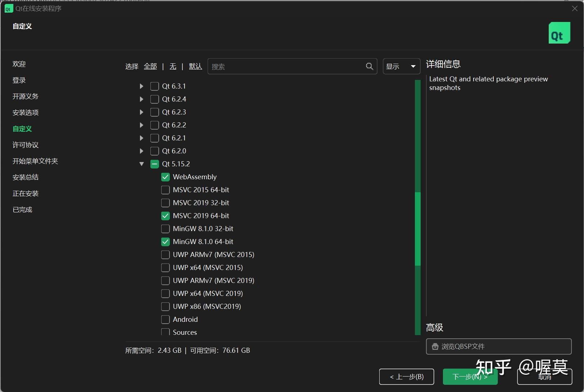
Task: Go to 安装选项 in the sidebar
Action: [x=25, y=112]
